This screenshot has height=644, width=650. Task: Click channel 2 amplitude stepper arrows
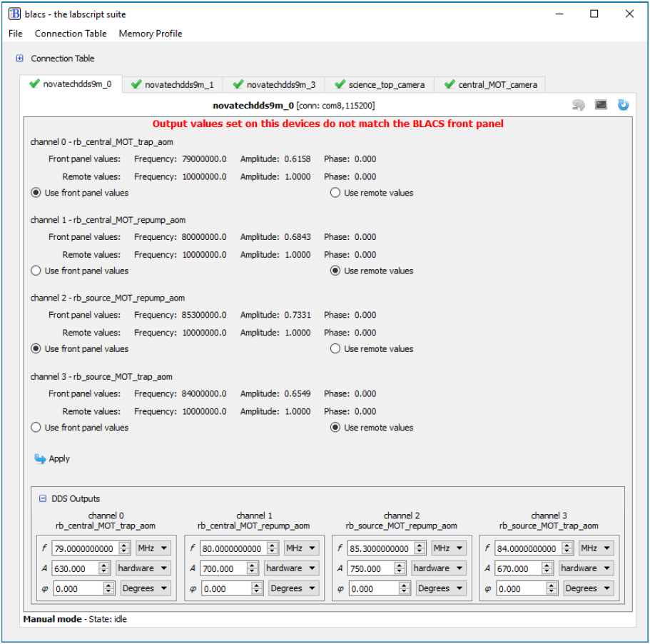pyautogui.click(x=400, y=568)
